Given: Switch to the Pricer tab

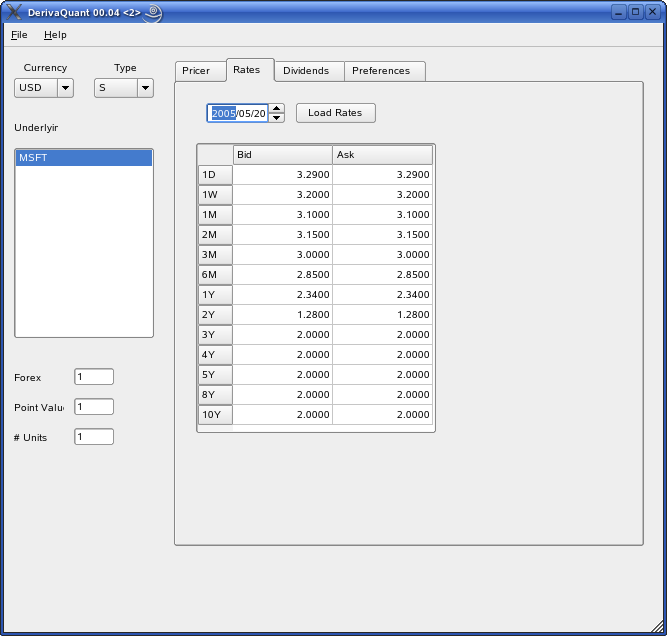Looking at the screenshot, I should [197, 71].
